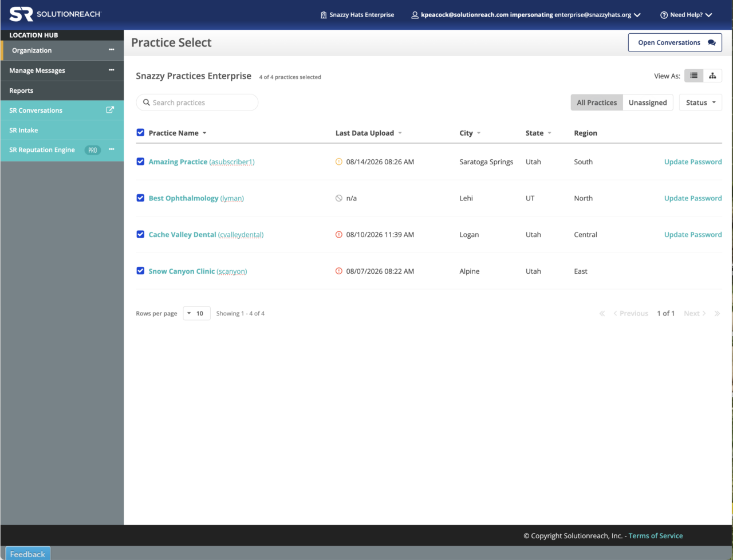Click the building icon beside Snazzy Hats Enterprise
The width and height of the screenshot is (733, 560).
(x=324, y=15)
